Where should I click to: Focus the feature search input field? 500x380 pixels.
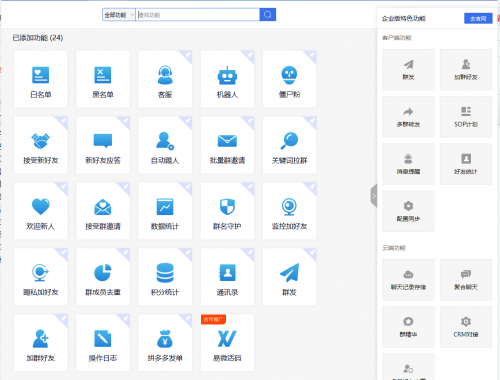[198, 15]
